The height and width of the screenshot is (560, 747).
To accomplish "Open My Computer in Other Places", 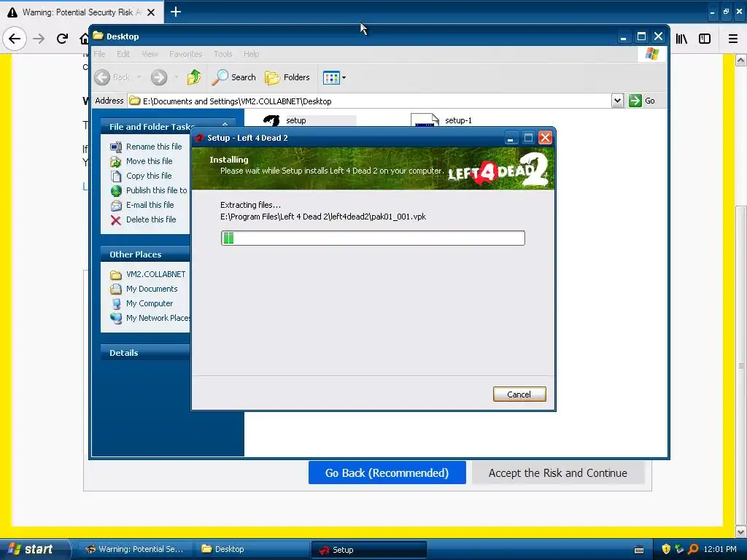I will (150, 303).
